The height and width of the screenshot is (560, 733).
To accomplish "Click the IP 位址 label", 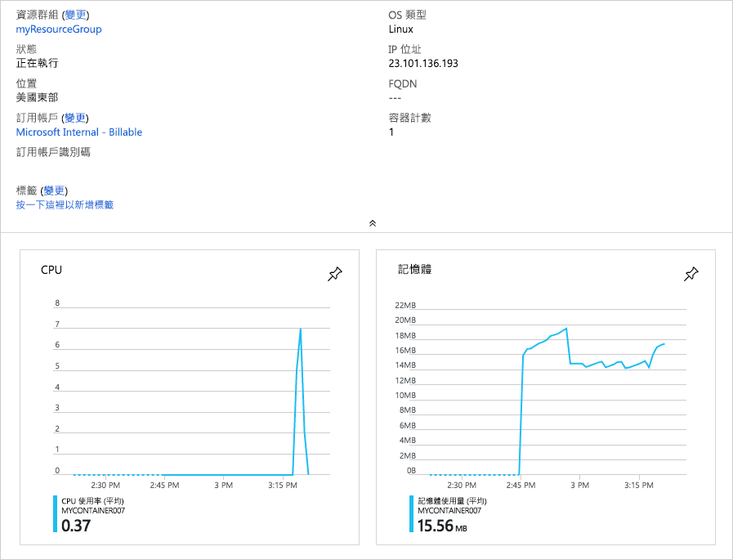I will click(404, 49).
